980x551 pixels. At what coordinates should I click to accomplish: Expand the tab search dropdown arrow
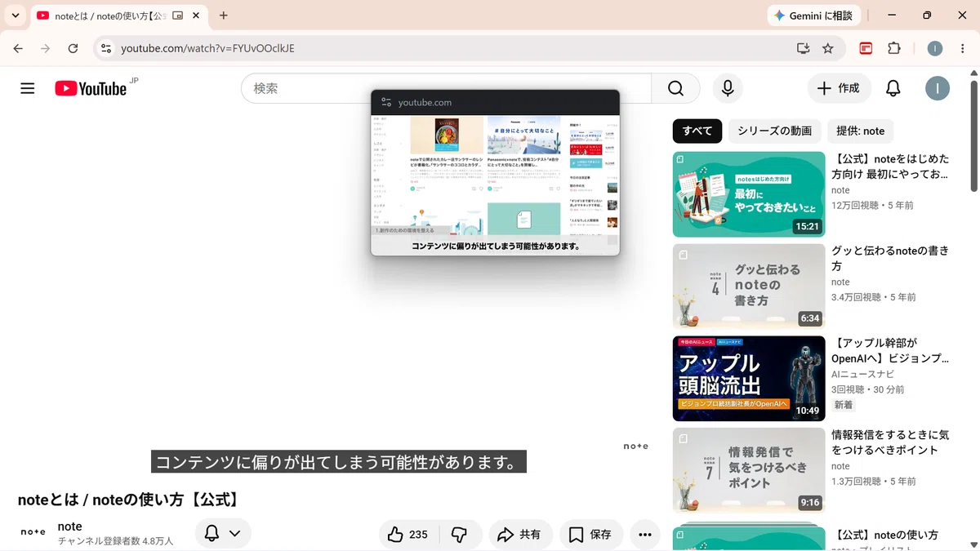coord(15,16)
